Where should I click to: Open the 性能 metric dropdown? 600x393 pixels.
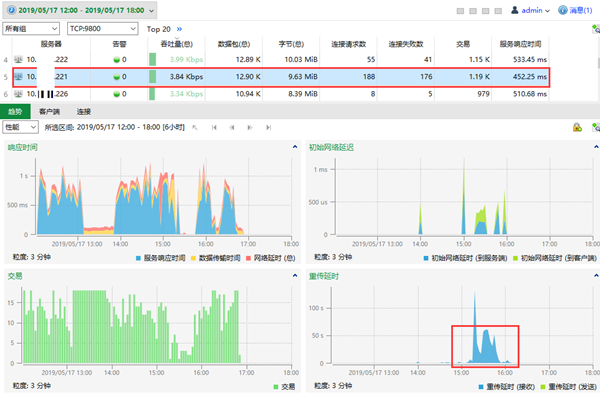coord(21,127)
